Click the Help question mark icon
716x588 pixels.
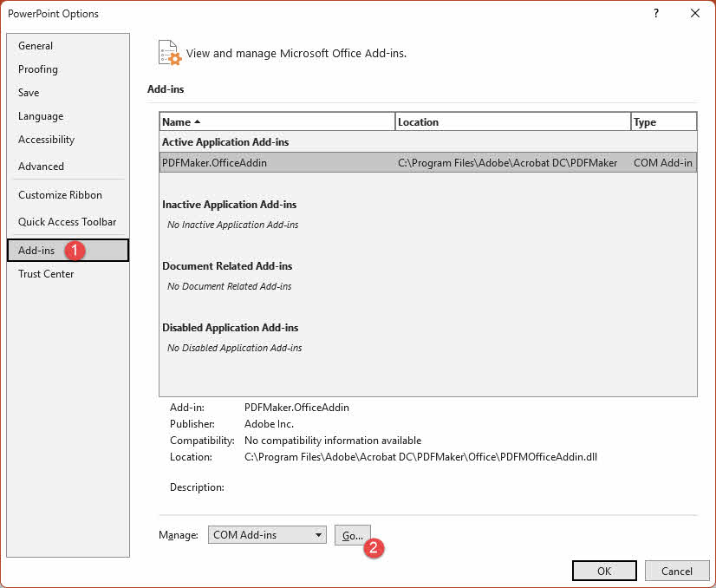click(x=655, y=13)
